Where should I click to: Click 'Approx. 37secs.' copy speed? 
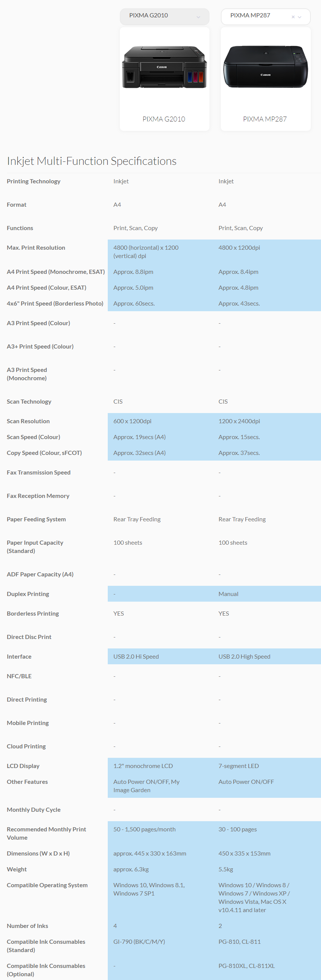[x=239, y=453]
